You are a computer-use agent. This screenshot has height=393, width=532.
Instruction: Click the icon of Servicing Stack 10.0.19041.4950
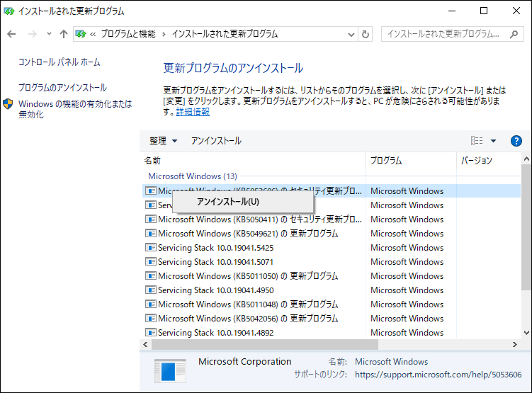pyautogui.click(x=151, y=290)
